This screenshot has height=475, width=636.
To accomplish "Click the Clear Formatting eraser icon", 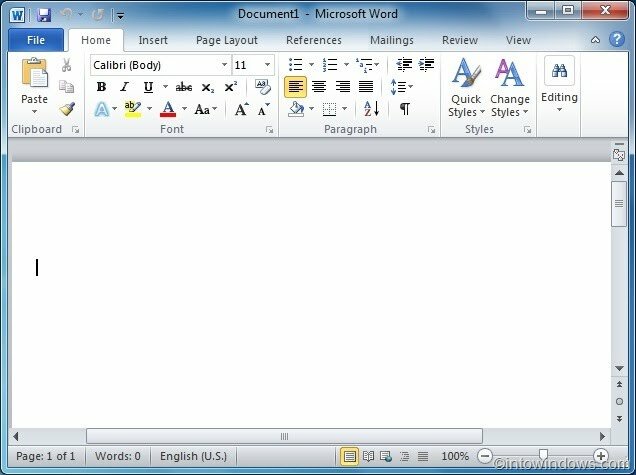I will click(x=263, y=86).
